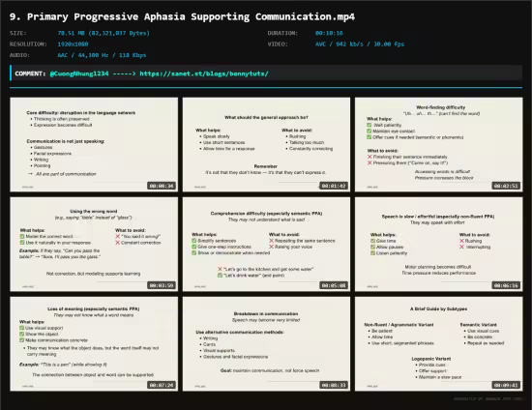
Task: Click timestamp 00:07:24 badge
Action: [x=162, y=385]
